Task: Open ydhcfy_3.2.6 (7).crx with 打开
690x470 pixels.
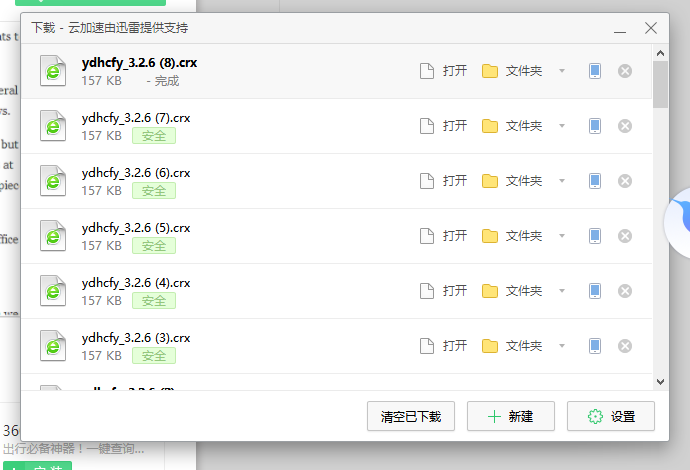Action: (443, 126)
